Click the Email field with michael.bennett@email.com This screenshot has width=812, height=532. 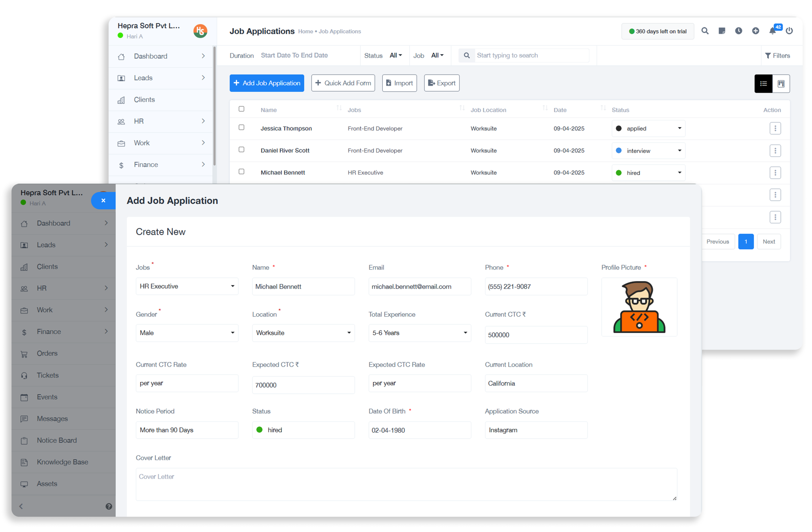point(420,286)
